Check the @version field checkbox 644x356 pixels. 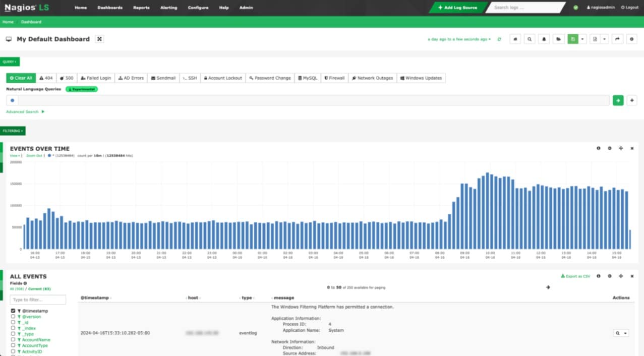(x=13, y=317)
